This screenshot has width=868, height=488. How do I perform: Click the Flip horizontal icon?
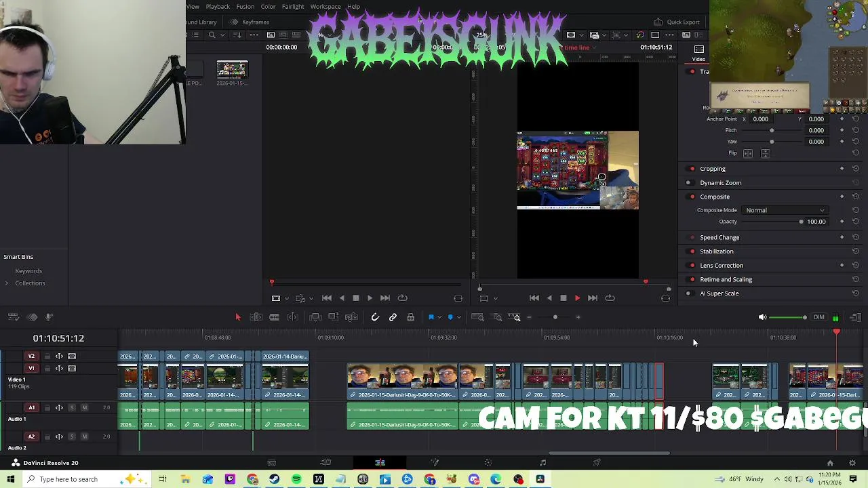(x=748, y=153)
